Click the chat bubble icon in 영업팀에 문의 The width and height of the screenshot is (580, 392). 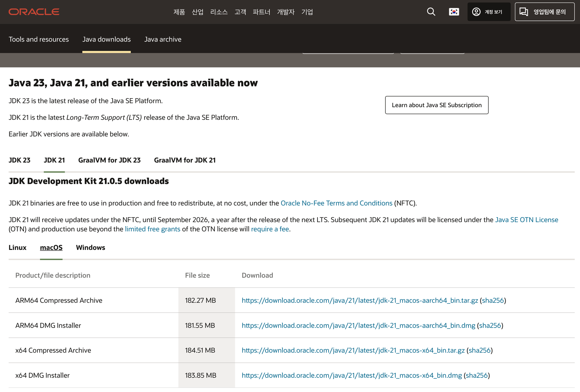point(524,12)
